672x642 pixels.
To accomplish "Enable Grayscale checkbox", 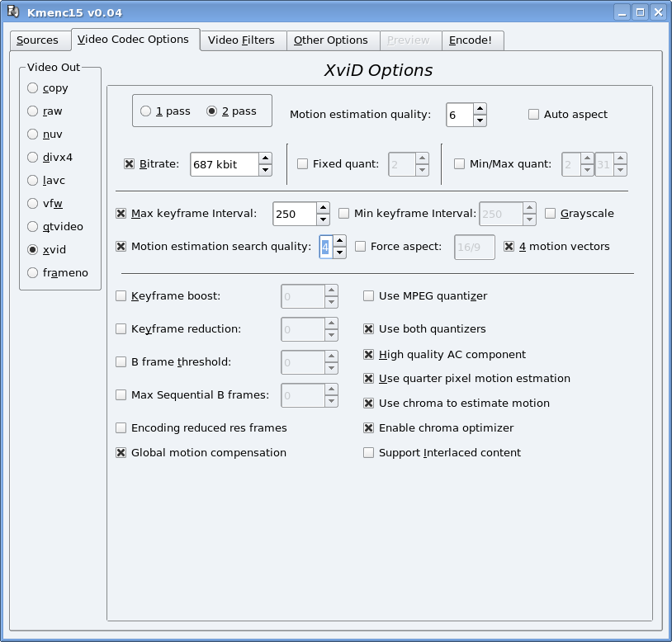I will point(551,213).
